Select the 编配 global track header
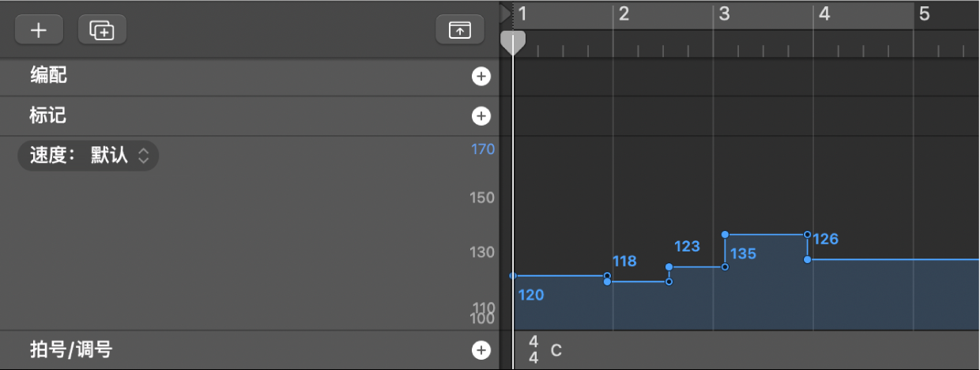The image size is (980, 370). click(x=48, y=77)
